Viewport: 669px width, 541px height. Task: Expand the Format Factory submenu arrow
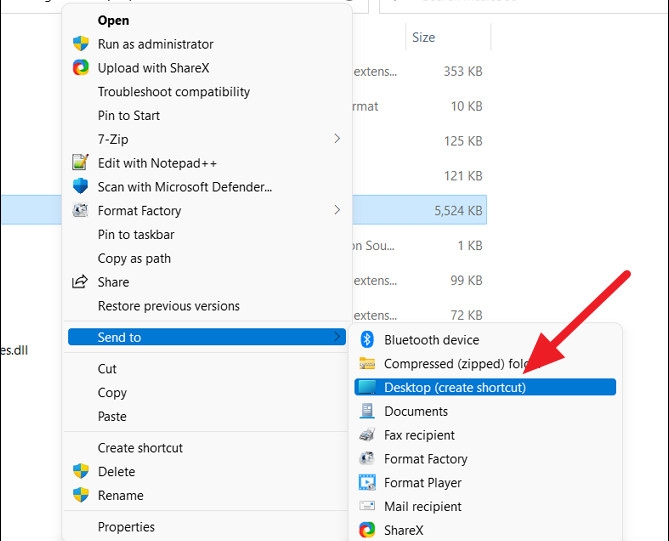point(337,211)
